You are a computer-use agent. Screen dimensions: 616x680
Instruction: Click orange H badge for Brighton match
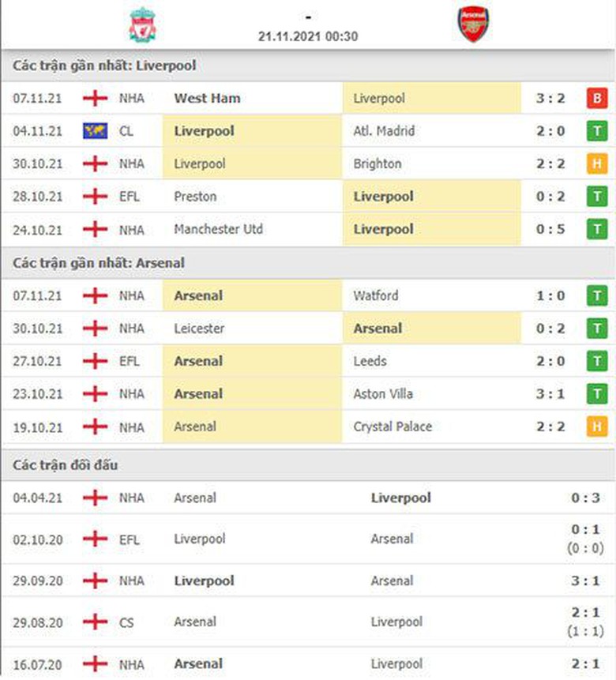(x=596, y=164)
